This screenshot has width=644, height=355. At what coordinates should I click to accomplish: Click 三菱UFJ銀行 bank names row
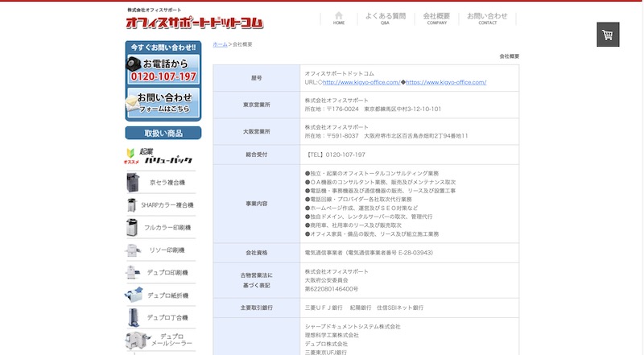[x=364, y=308]
